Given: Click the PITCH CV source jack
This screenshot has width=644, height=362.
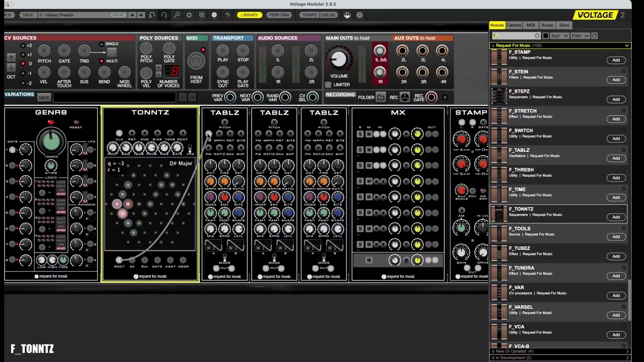Looking at the screenshot, I should pyautogui.click(x=44, y=51).
